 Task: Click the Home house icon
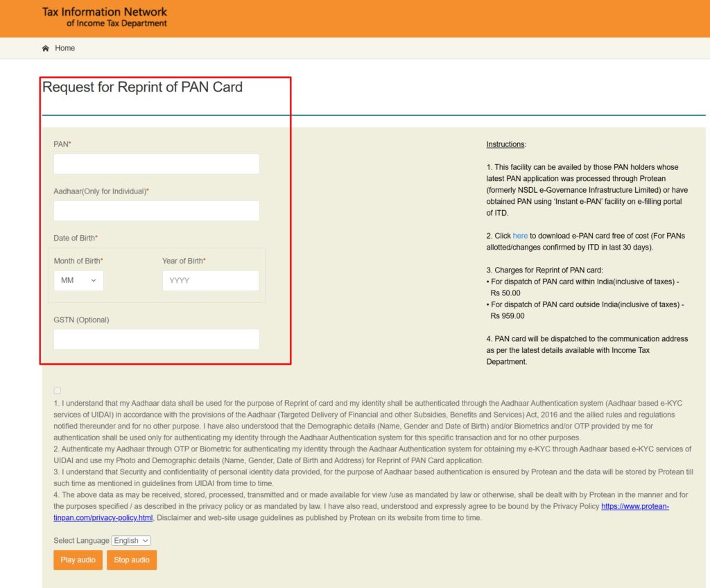(x=46, y=49)
